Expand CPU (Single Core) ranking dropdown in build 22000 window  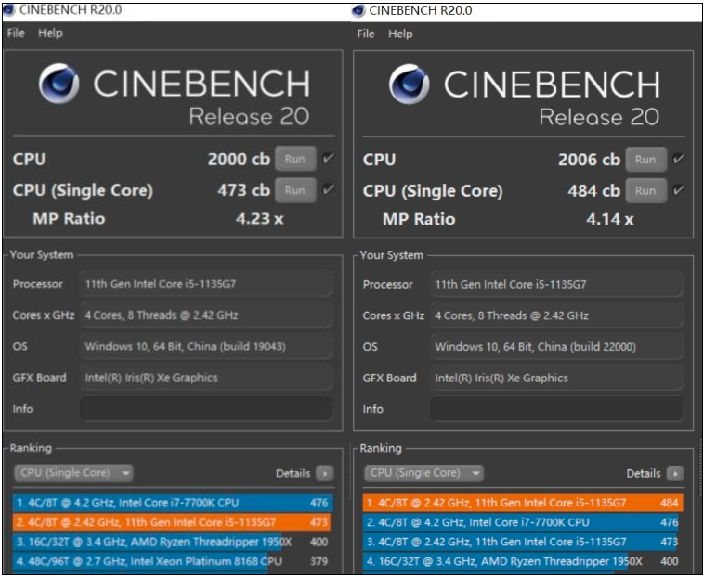click(424, 473)
